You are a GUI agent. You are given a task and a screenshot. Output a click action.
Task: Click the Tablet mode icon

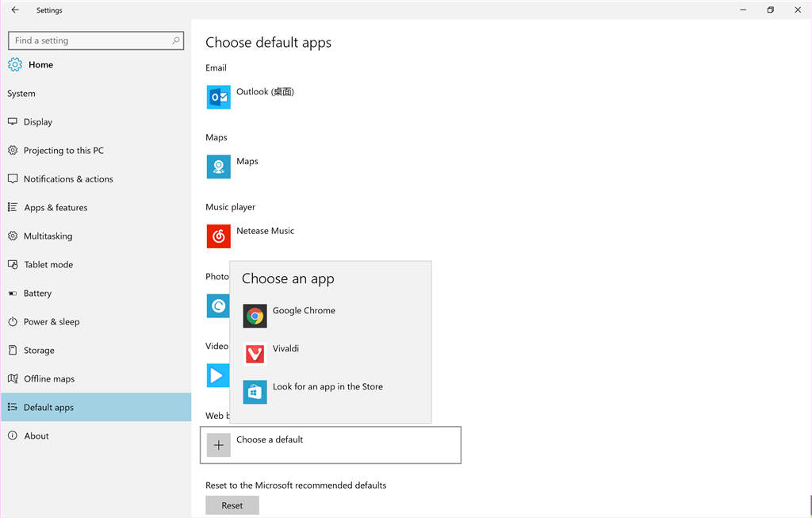13,264
